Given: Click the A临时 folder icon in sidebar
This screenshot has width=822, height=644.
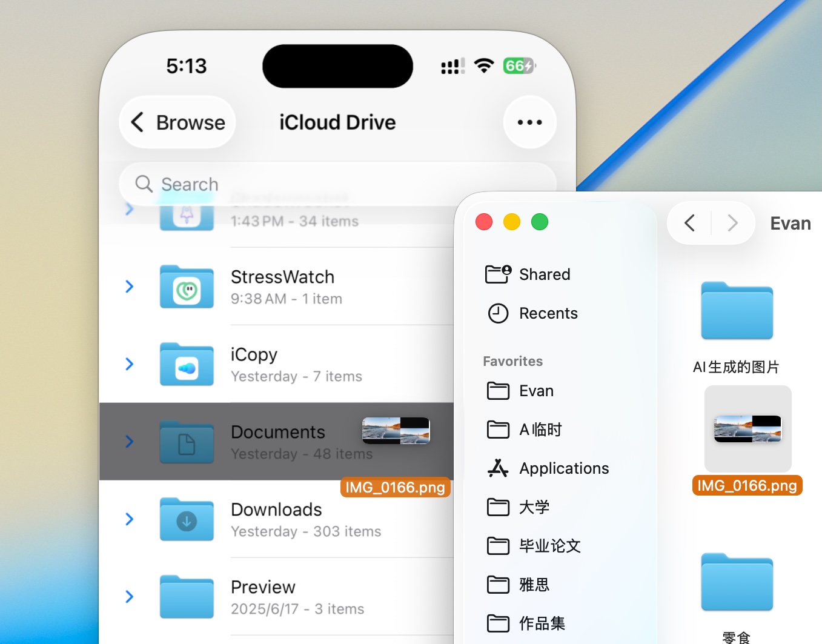Looking at the screenshot, I should pos(499,430).
